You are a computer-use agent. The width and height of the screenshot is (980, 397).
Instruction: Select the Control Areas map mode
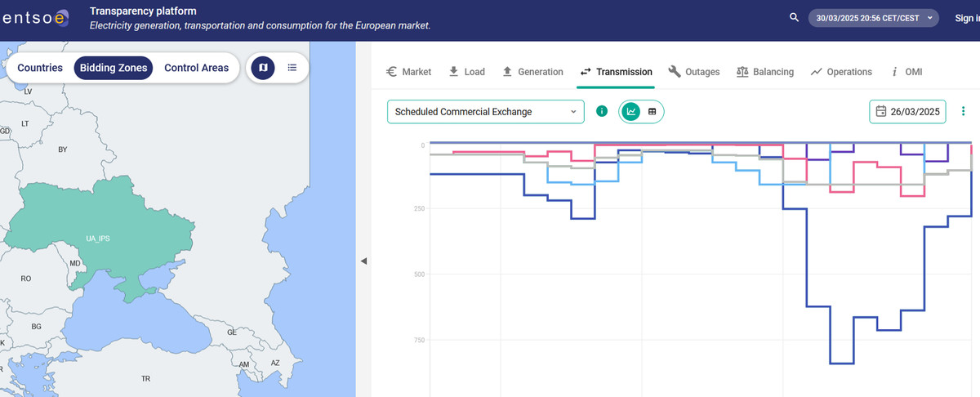[x=196, y=68]
